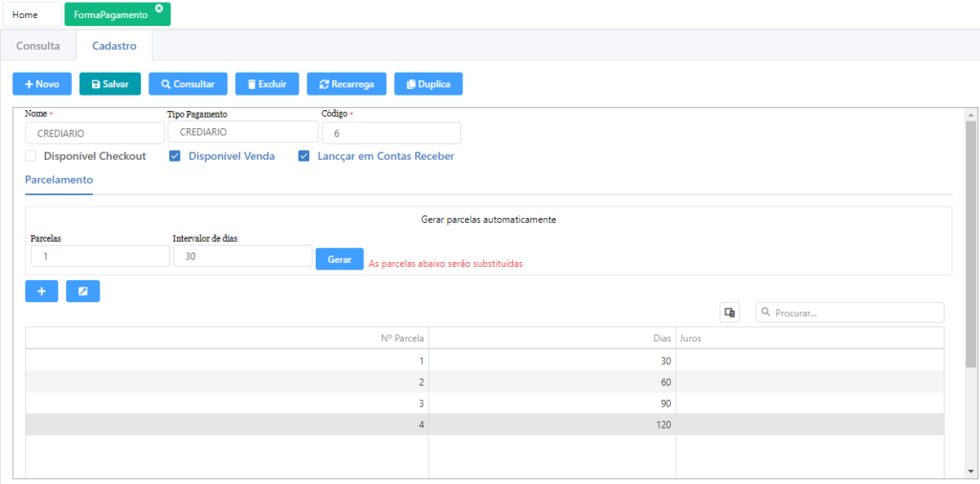
Task: Close the FormaPagamento tab with the X icon
Action: click(159, 9)
